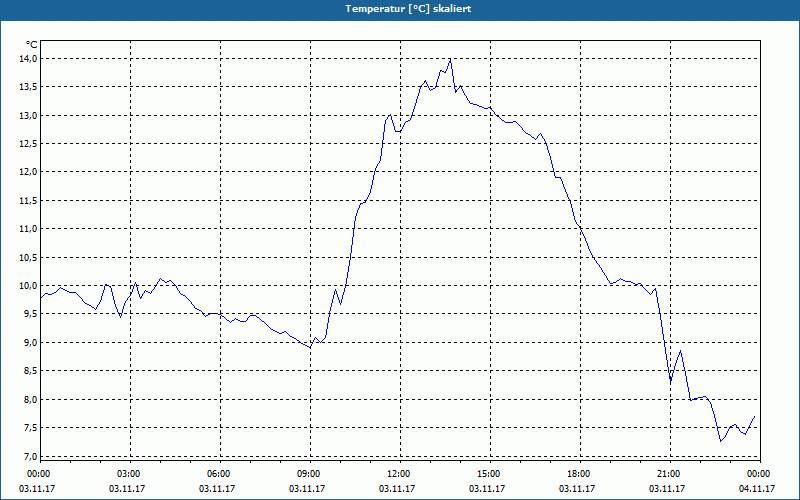This screenshot has height=500, width=800.
Task: Click the 03:00 time axis label
Action: (x=130, y=474)
